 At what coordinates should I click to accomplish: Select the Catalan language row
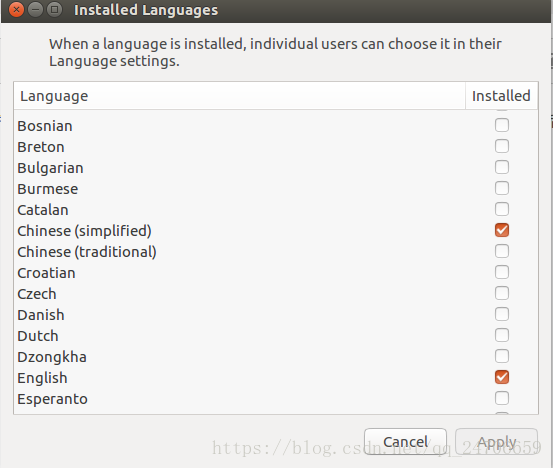click(276, 210)
